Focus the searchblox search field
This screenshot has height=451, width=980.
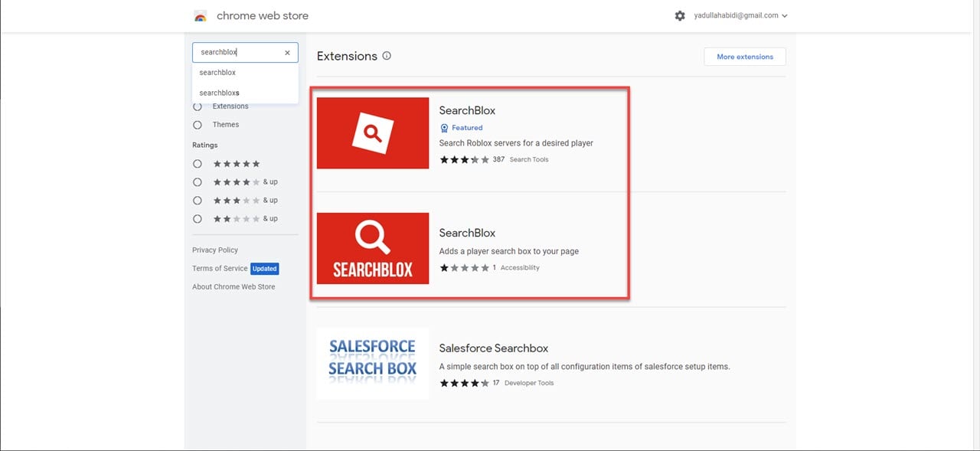point(245,53)
